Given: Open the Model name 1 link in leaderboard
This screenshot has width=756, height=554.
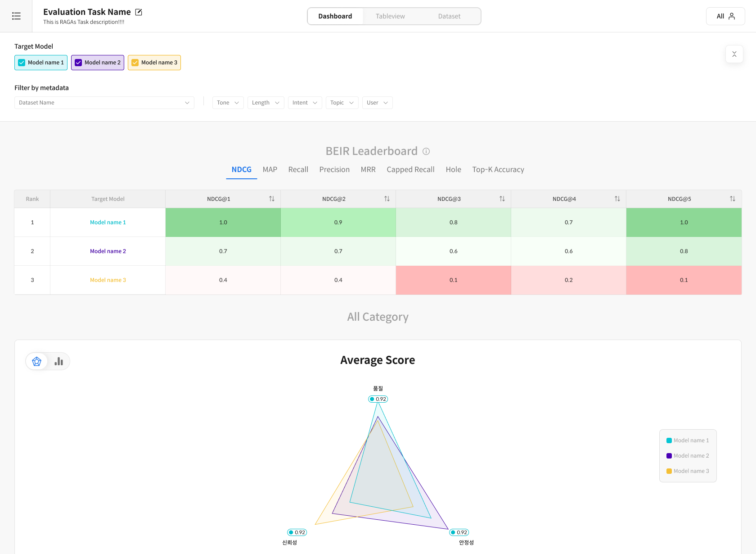Looking at the screenshot, I should pos(108,223).
